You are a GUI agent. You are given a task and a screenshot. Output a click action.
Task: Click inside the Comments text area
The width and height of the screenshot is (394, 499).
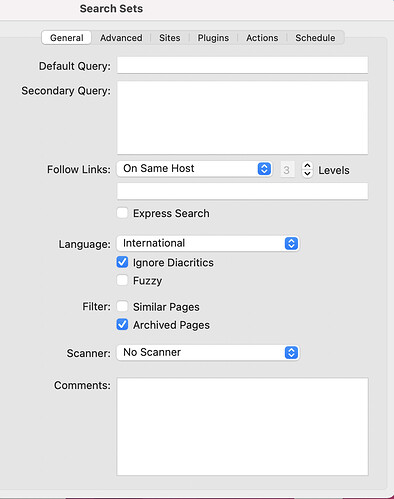(x=242, y=426)
